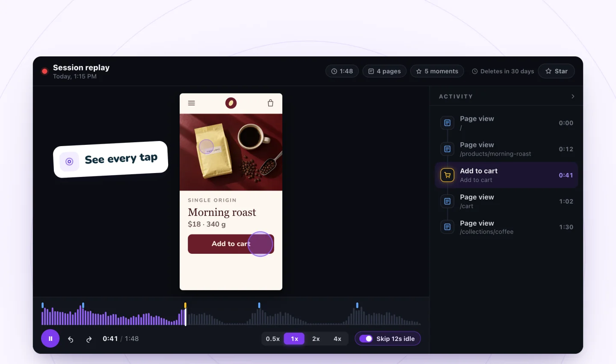Set playback speed to 0.5x
The height and width of the screenshot is (364, 616).
pos(272,339)
